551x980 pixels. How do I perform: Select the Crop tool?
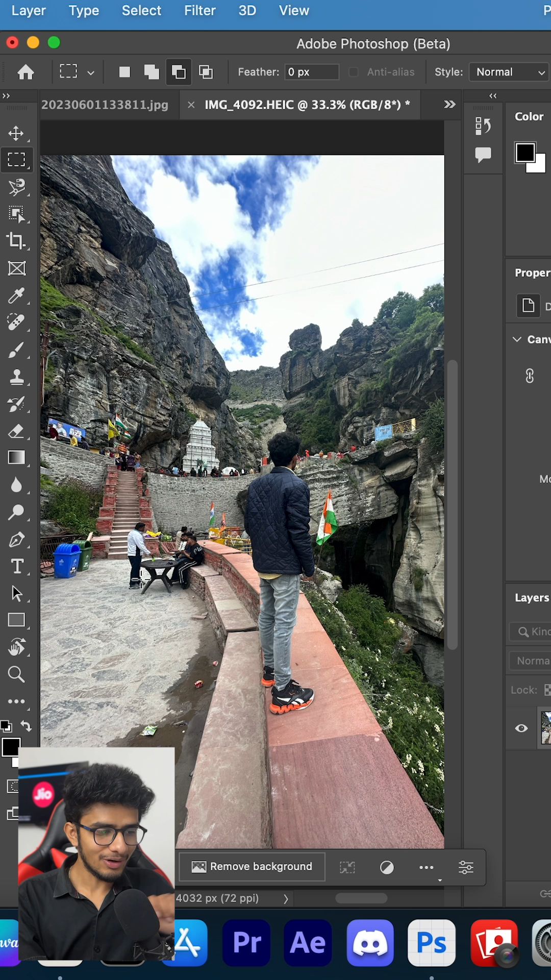[16, 241]
